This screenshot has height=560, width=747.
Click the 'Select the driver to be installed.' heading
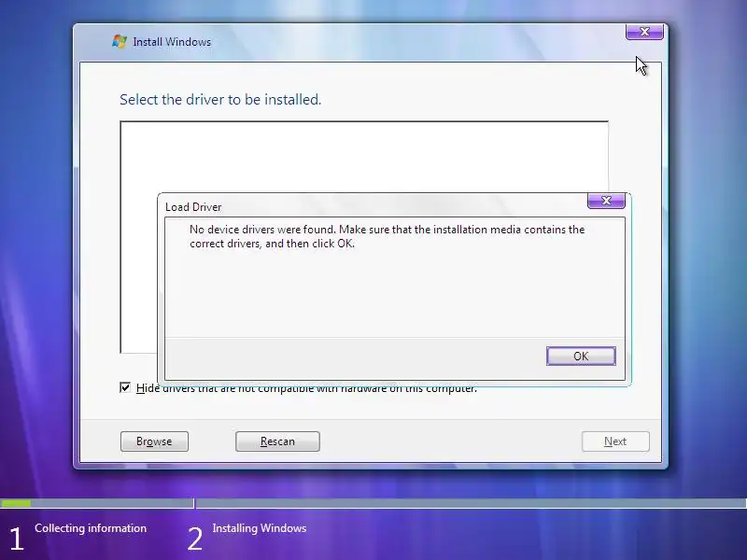click(220, 100)
